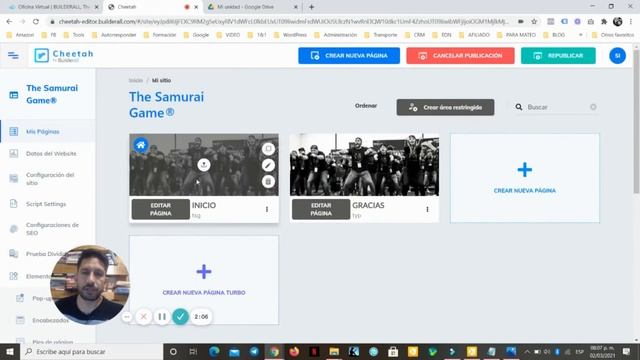Screen dimensions: 640x360
Task: Open the Windows Start menu
Action: [10, 351]
